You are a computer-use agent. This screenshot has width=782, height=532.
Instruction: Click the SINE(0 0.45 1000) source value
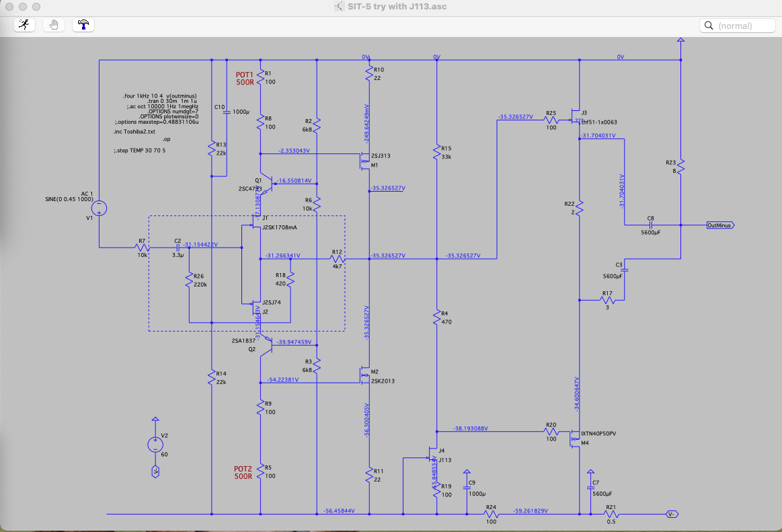point(69,199)
